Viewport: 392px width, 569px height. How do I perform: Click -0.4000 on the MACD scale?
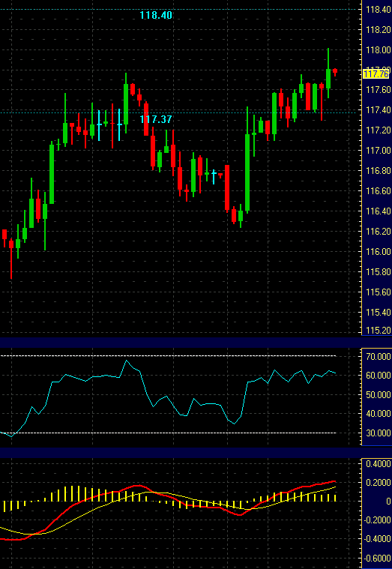click(x=378, y=539)
